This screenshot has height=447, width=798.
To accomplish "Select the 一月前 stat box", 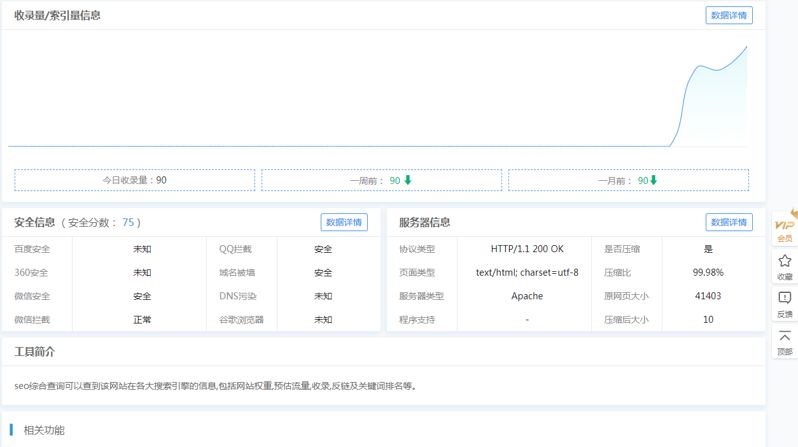I will click(628, 180).
